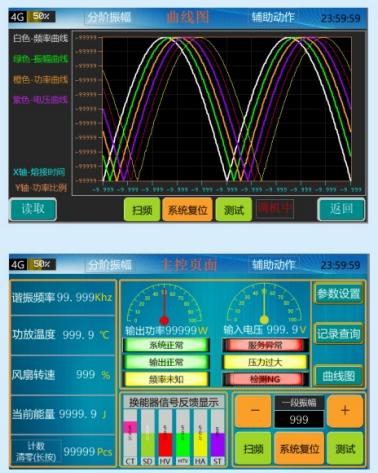Open 记录查询 record query
The image size is (378, 473).
(338, 334)
